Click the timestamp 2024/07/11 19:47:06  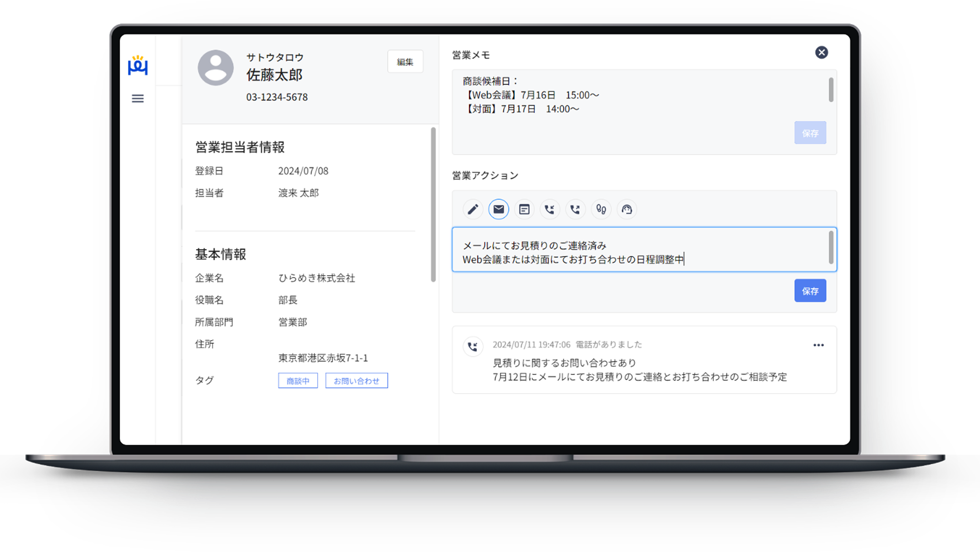(x=531, y=345)
